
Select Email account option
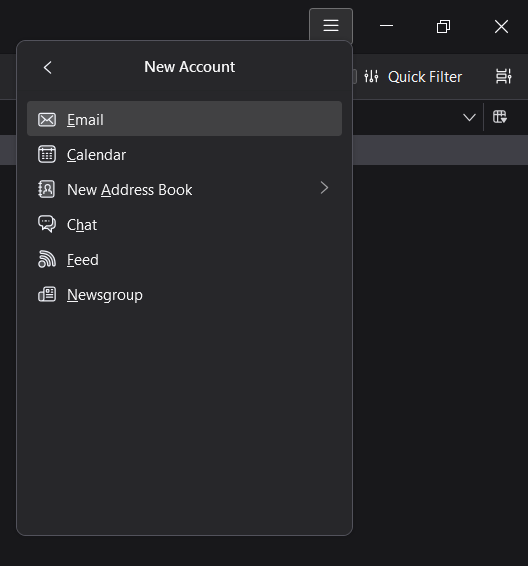pyautogui.click(x=184, y=119)
